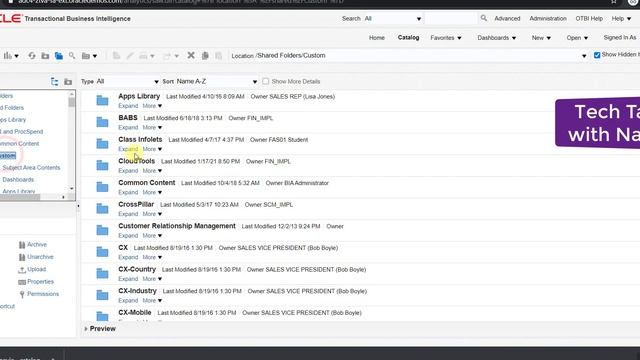Screen dimensions: 640x360
Task: Click the Up folder icon in toolbar
Action: click(45, 56)
